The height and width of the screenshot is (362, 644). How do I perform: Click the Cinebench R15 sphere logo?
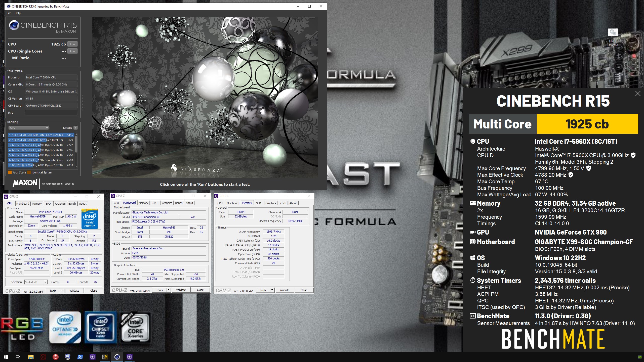click(14, 25)
